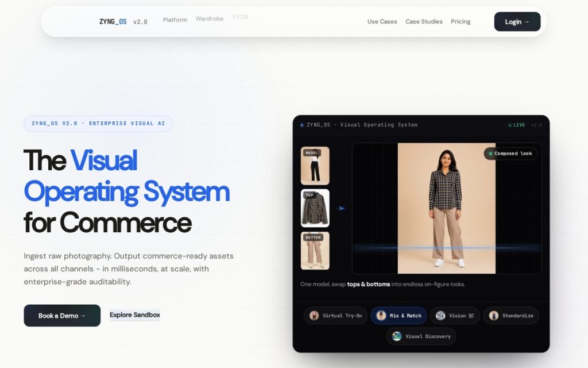Follow the Explore Sandbox link

coord(134,315)
